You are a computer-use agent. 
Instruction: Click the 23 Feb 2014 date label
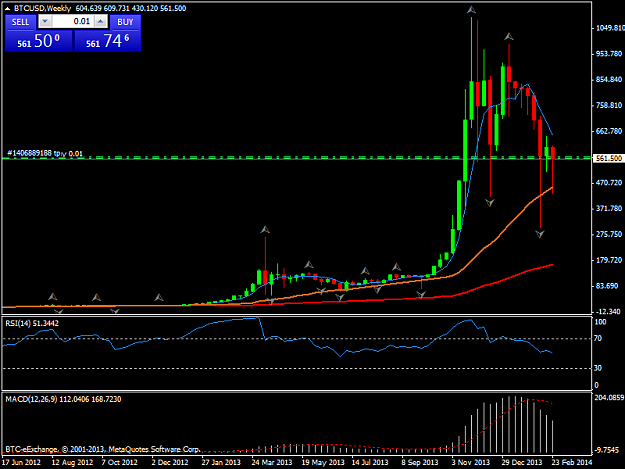pyautogui.click(x=572, y=462)
